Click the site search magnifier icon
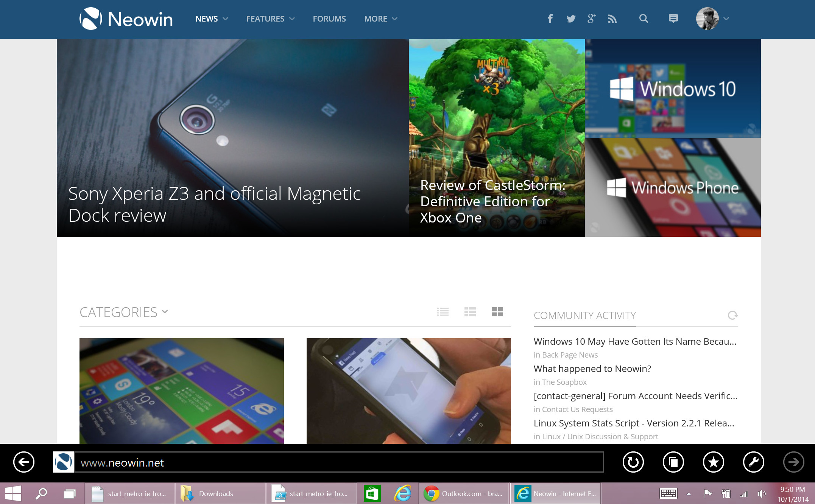 (644, 19)
